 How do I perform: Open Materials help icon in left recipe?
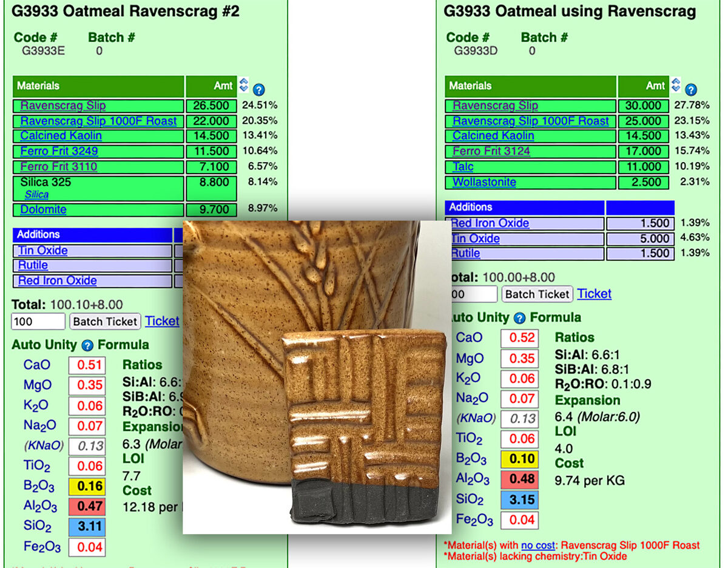[258, 90]
